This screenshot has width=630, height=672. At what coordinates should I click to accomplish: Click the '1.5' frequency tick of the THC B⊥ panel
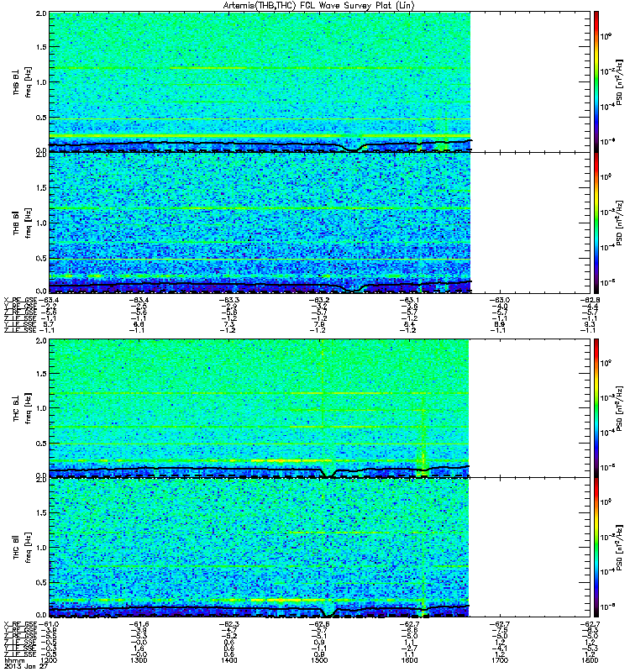pyautogui.click(x=41, y=373)
